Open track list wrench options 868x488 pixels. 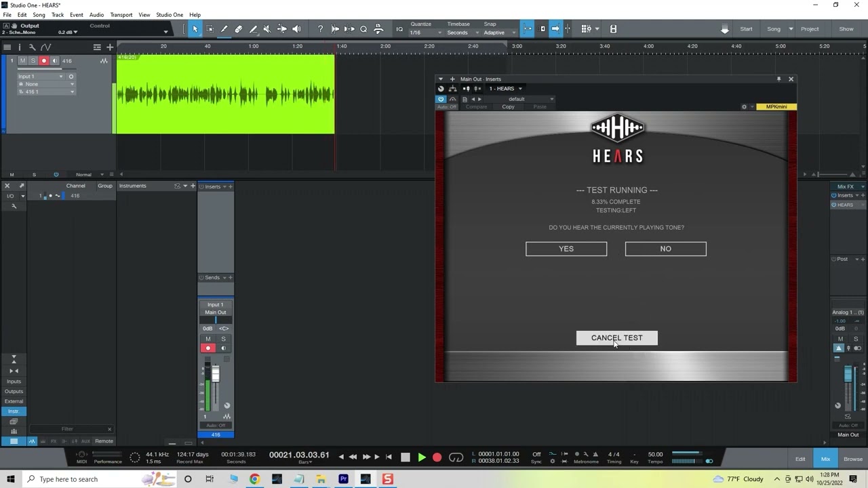pos(32,47)
